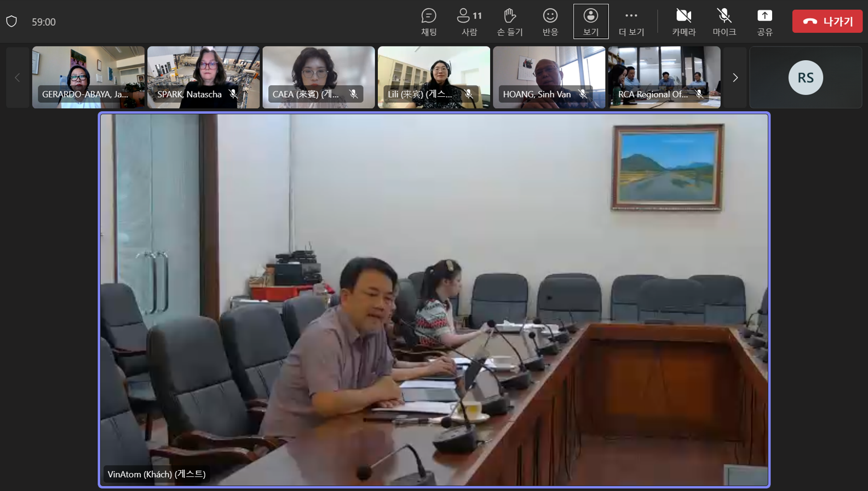The width and height of the screenshot is (868, 491).
Task: Show the participants list (사람)
Action: pos(469,22)
